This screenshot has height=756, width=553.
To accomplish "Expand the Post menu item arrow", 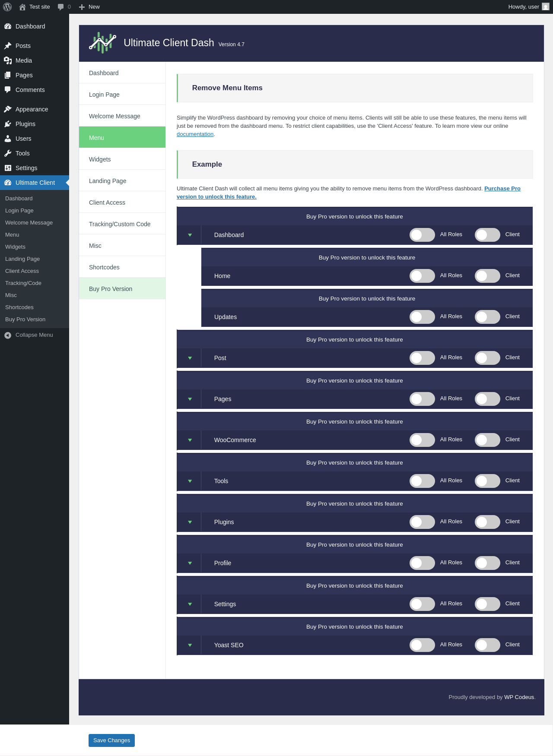I will coord(190,358).
